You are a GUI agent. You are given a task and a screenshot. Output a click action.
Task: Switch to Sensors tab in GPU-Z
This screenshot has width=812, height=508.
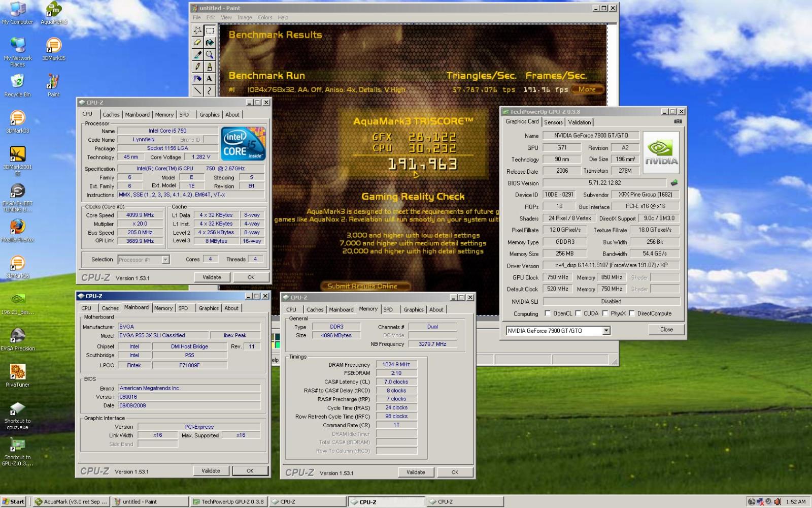(553, 122)
